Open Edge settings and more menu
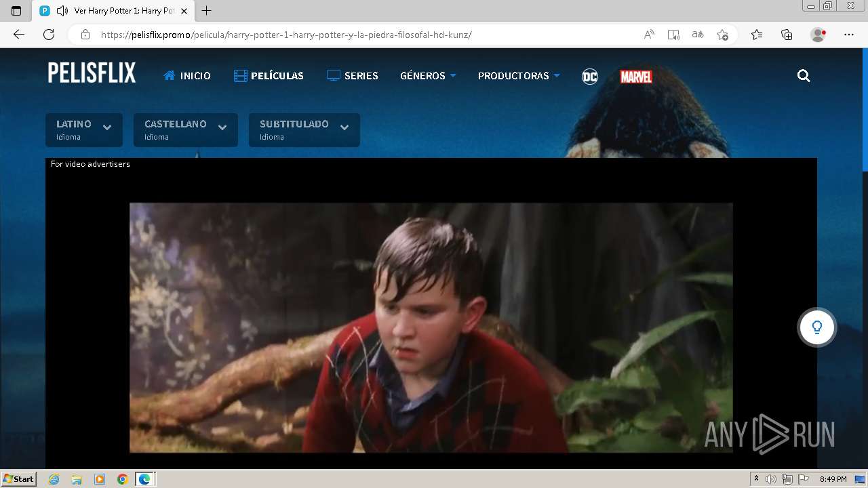Image resolution: width=868 pixels, height=488 pixels. (849, 35)
